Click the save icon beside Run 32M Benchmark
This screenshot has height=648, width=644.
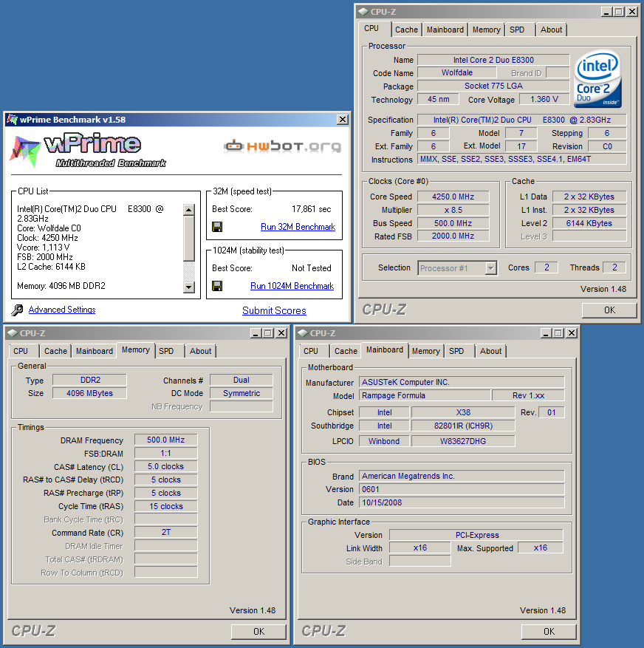click(217, 227)
